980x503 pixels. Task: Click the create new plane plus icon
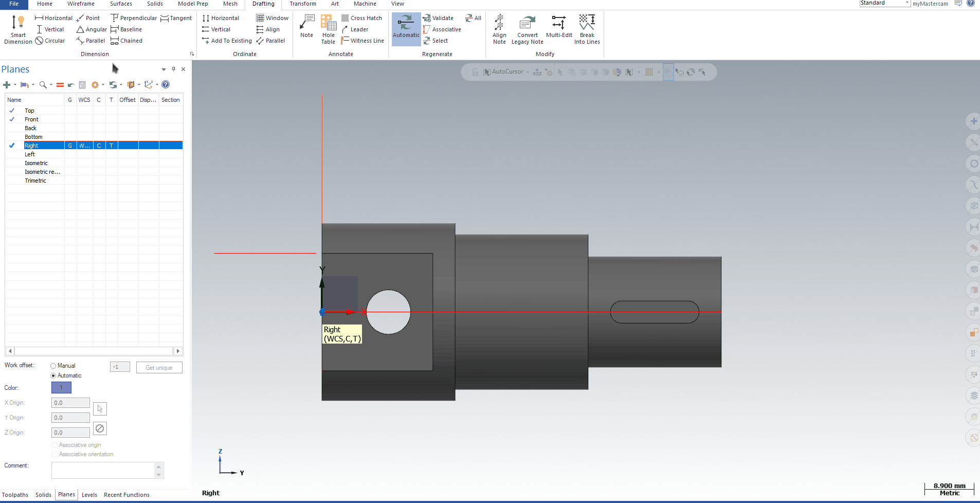click(x=7, y=85)
